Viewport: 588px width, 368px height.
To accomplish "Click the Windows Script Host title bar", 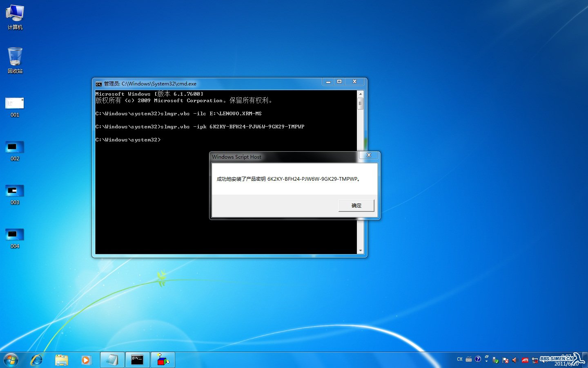I will 284,157.
